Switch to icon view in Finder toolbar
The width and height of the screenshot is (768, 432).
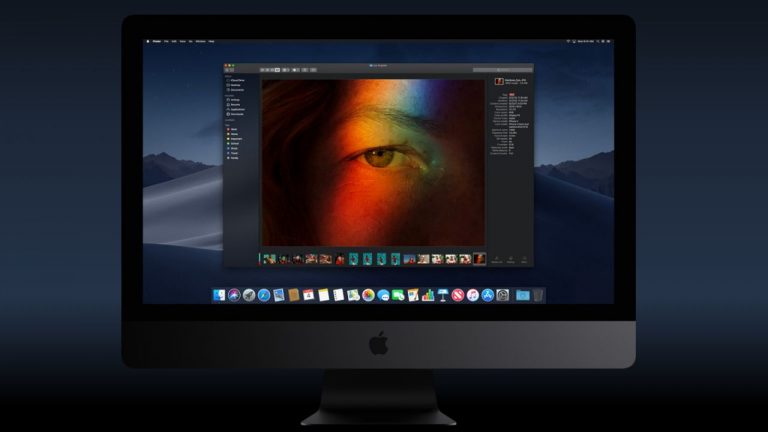(x=263, y=70)
